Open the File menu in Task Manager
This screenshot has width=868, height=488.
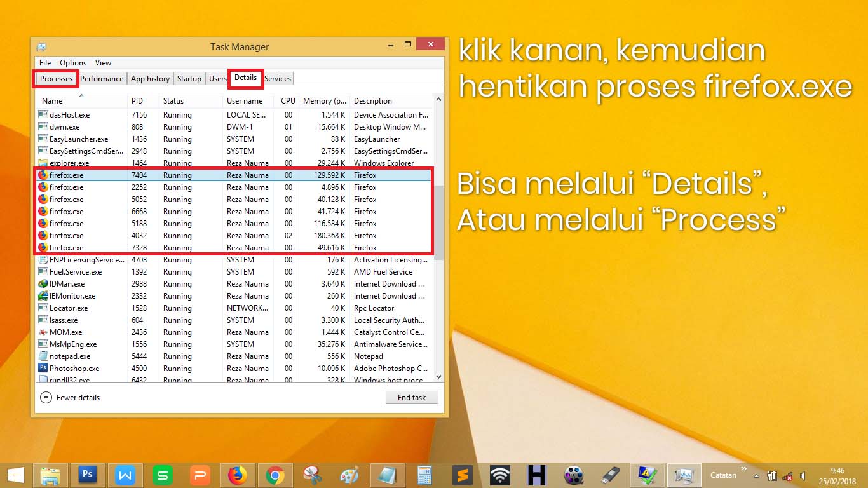[x=45, y=63]
